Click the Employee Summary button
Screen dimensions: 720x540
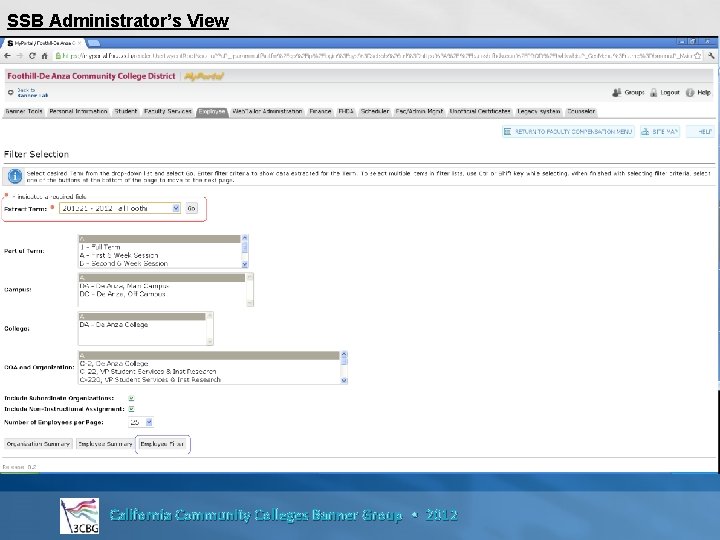105,444
